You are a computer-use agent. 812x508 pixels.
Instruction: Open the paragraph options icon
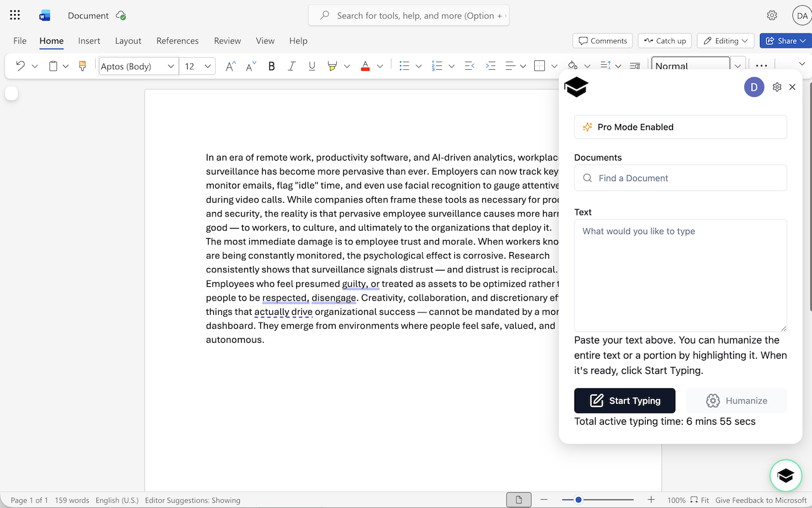(x=634, y=65)
